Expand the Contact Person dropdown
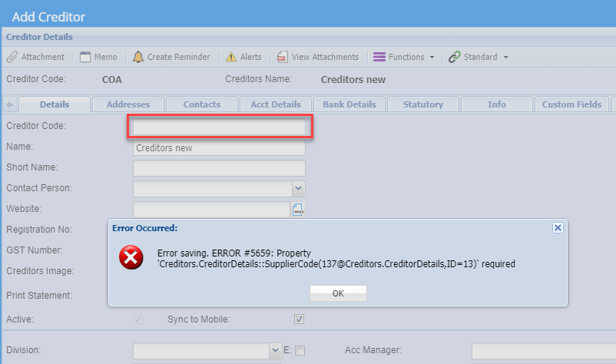Viewport: 616px width, 364px height. pos(298,188)
